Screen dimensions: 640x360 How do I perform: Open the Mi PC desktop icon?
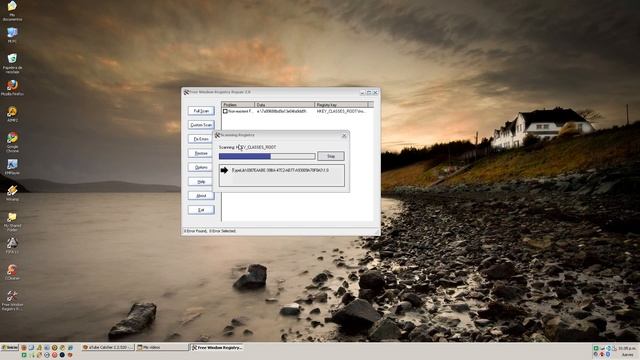[12, 35]
